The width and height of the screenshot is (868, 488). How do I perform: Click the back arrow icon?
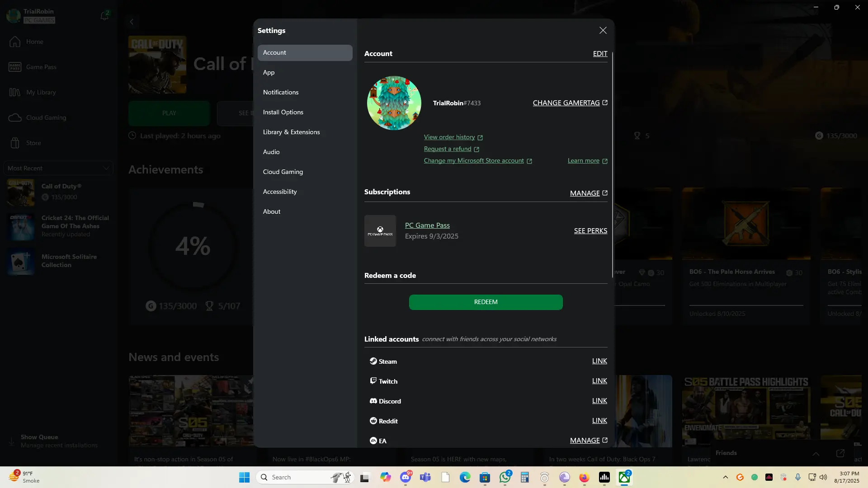(x=132, y=22)
